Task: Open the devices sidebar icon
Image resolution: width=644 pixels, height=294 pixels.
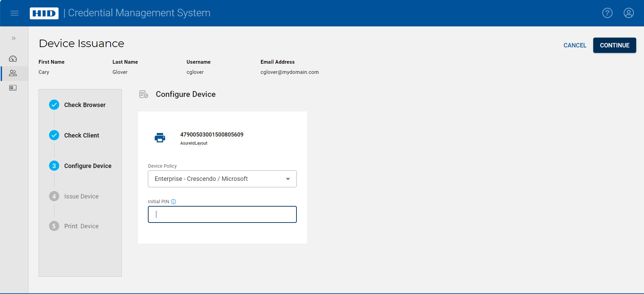Action: [x=13, y=88]
